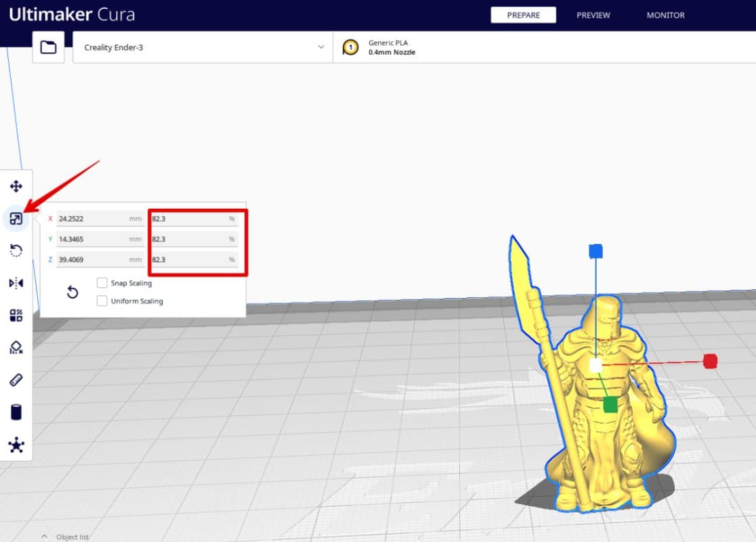The image size is (756, 542).
Task: Switch to the PREVIEW tab
Action: coord(593,15)
